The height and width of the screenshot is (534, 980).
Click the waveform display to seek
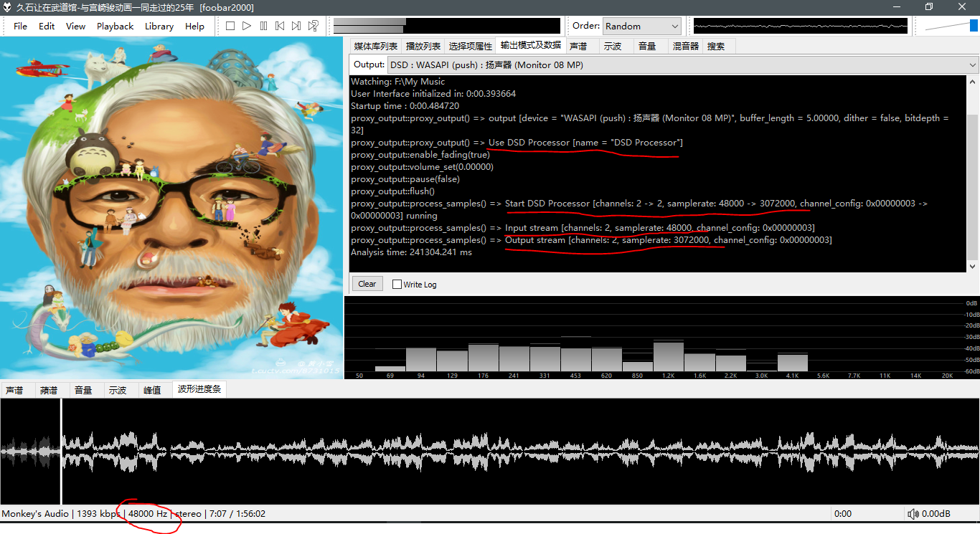pyautogui.click(x=490, y=452)
